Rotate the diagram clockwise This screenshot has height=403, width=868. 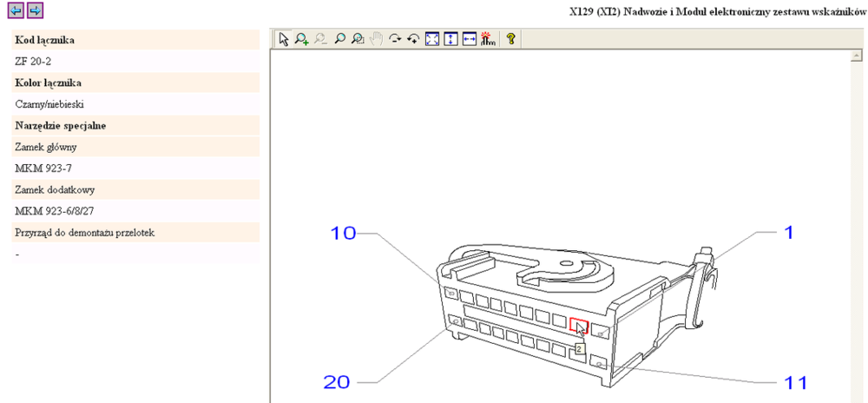click(395, 39)
